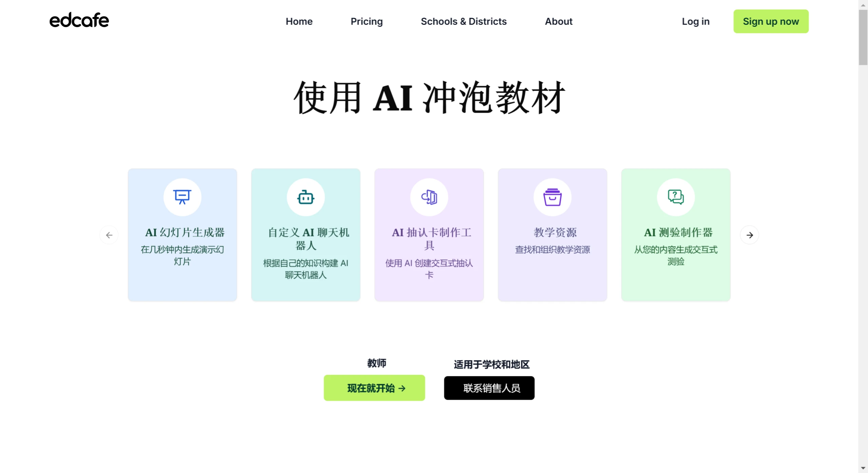Open the Pricing page

[366, 21]
